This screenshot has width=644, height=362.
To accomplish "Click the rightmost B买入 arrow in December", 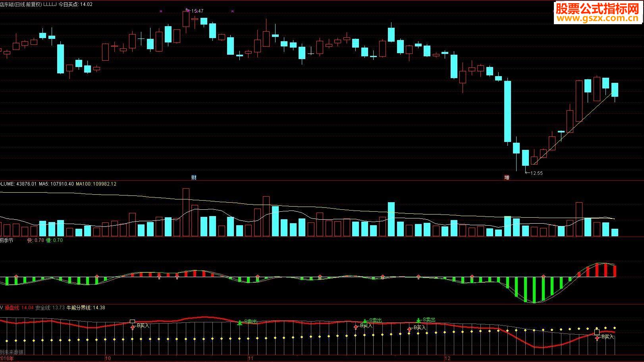I will pyautogui.click(x=597, y=338).
